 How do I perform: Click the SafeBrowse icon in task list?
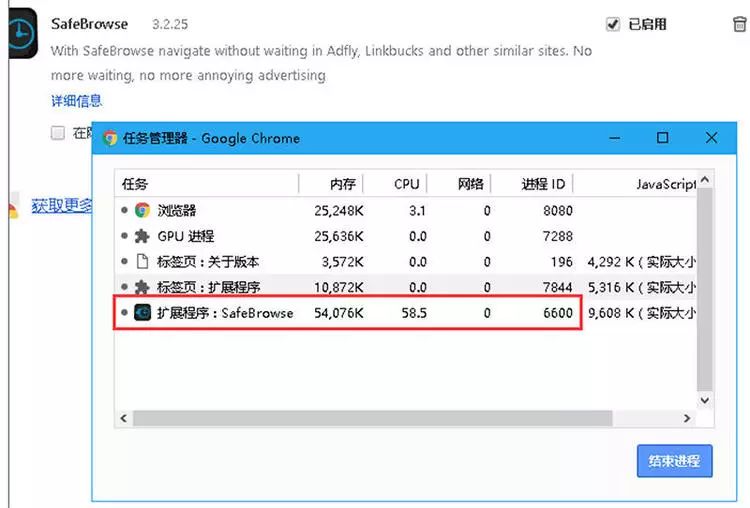(x=142, y=312)
